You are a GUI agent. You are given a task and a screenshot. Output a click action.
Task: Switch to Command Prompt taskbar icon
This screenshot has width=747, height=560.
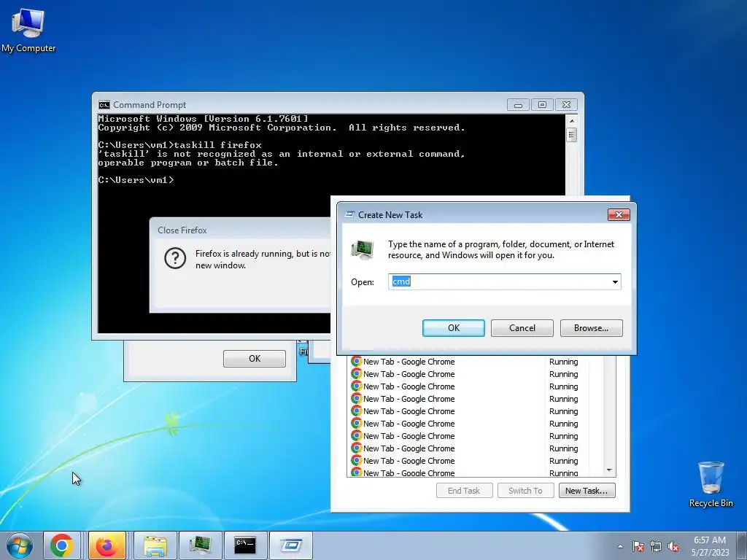tap(245, 545)
